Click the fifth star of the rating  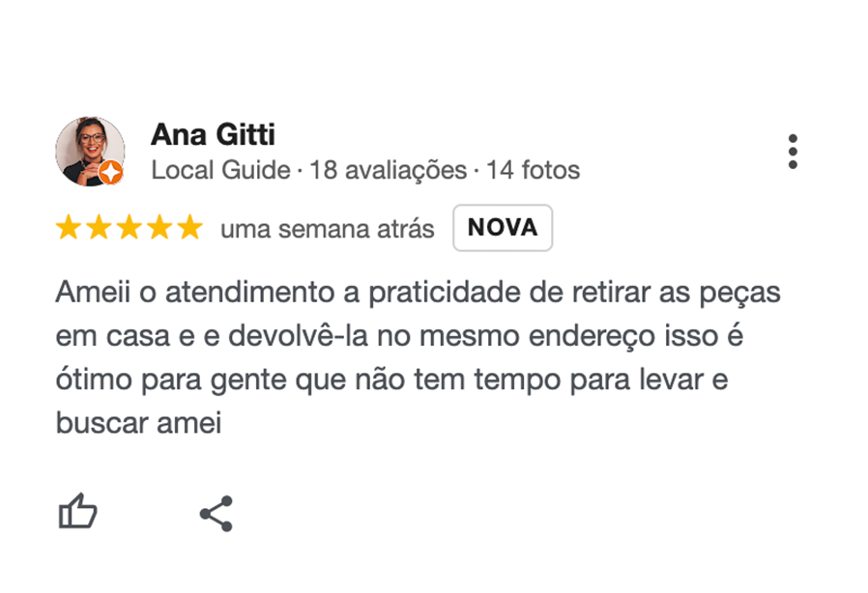(190, 228)
